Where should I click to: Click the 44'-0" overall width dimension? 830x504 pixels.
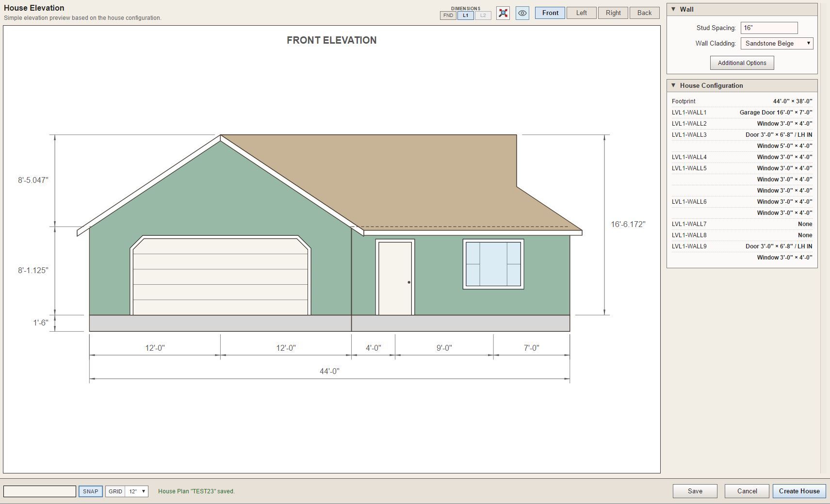point(329,371)
